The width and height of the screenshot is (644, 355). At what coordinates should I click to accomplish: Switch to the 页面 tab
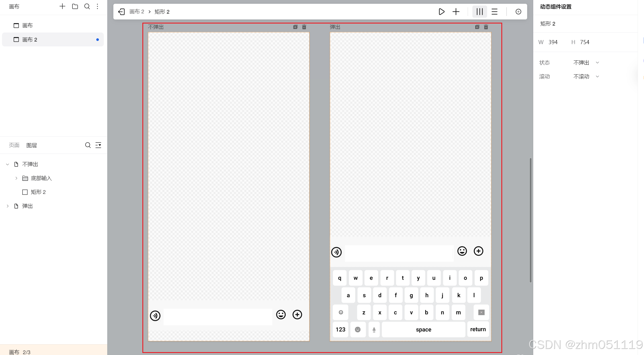coord(14,145)
